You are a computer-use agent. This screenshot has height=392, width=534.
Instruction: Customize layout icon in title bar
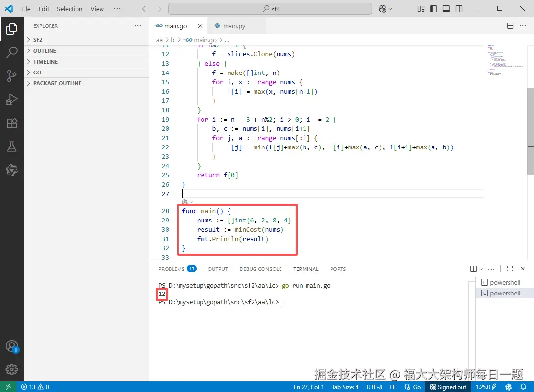[421, 9]
